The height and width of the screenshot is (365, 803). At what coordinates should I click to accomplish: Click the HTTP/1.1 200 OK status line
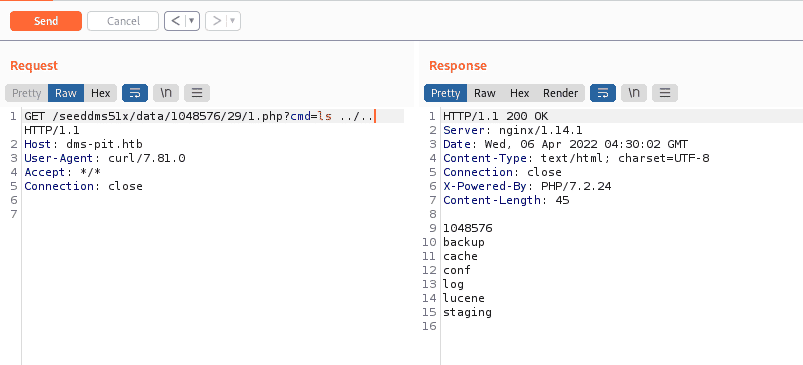pyautogui.click(x=495, y=116)
